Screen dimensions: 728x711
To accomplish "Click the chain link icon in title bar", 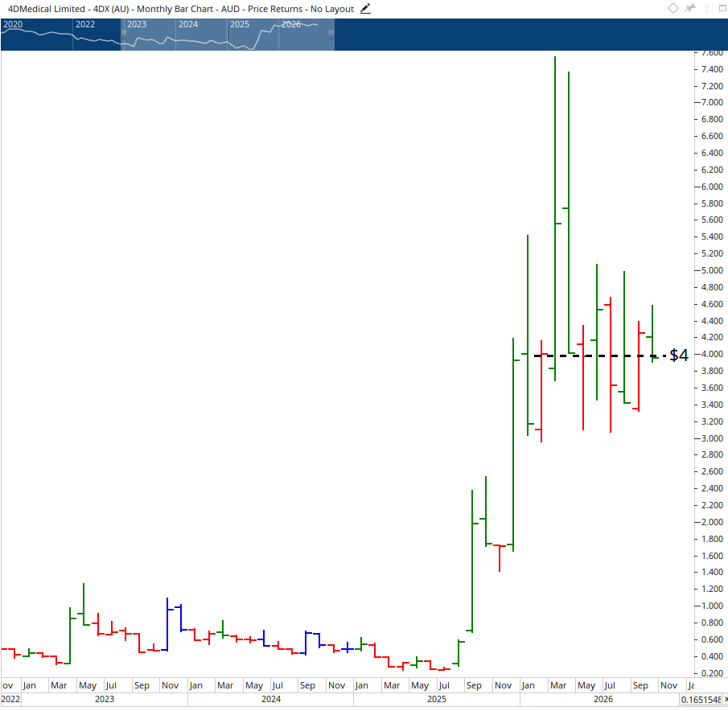I will click(707, 8).
